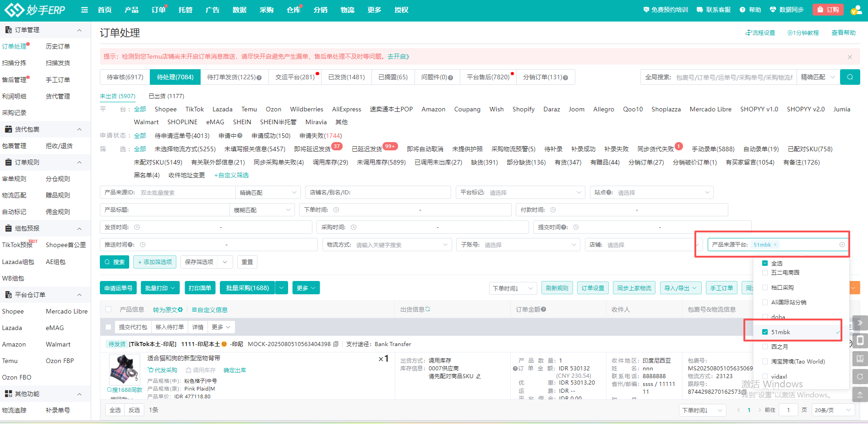The height and width of the screenshot is (424, 868).
Task: Click the clock icon in 下单时间 field
Action: coord(336,209)
